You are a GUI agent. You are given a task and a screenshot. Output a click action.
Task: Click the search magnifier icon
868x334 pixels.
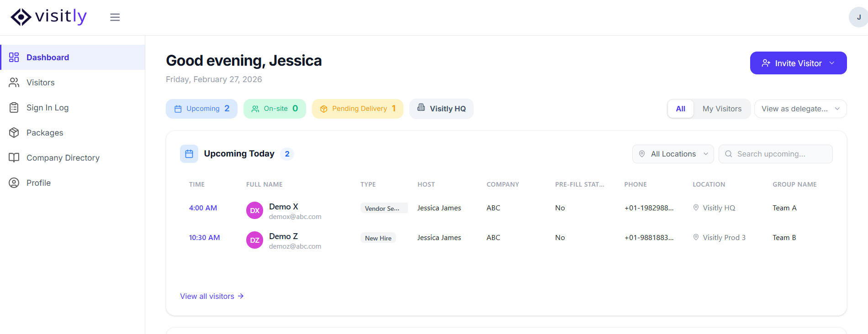(729, 154)
